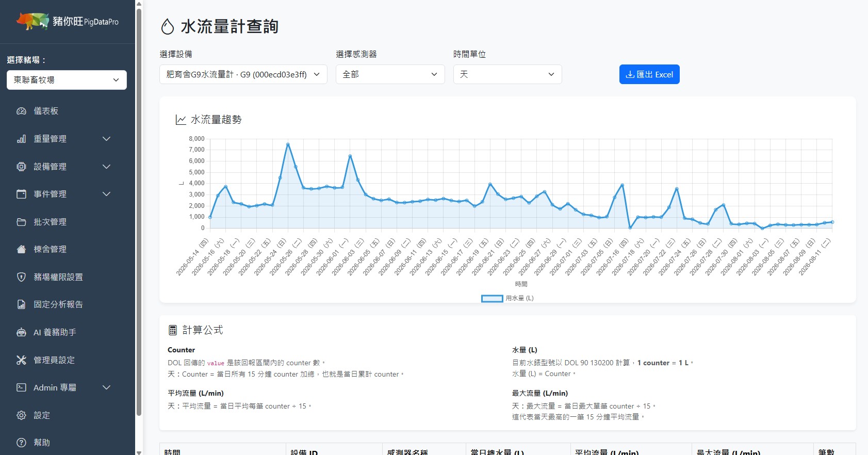
Task: Click the sidebar vertical scrollbar thumb
Action: point(139,212)
